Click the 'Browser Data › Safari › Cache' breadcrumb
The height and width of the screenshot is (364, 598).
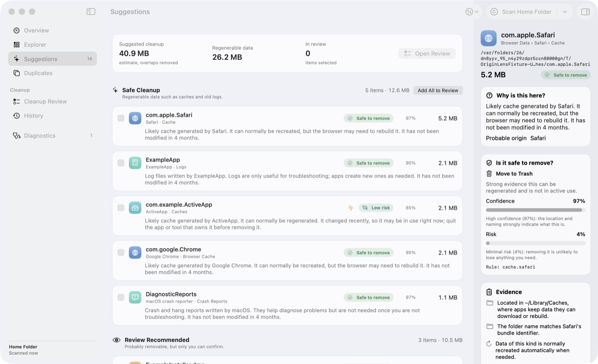point(533,43)
